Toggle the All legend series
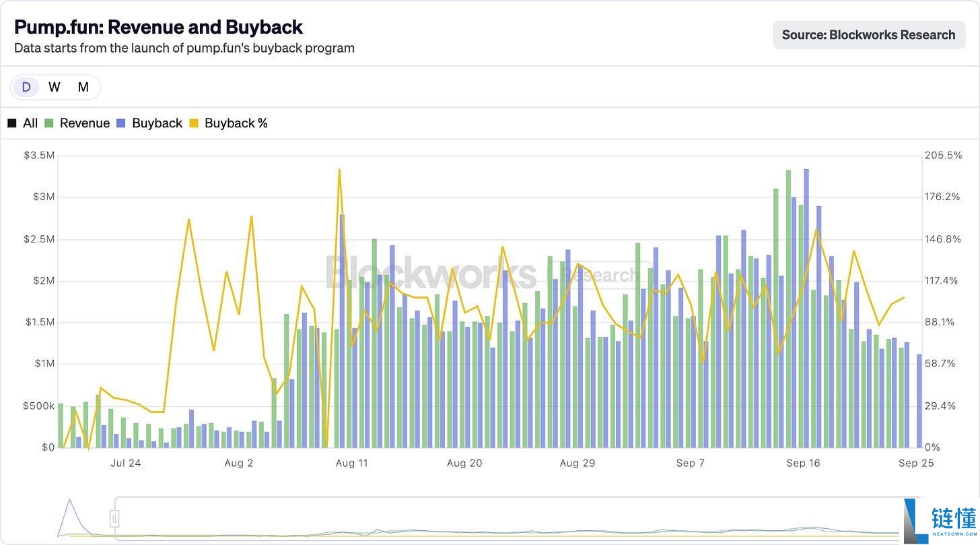Image resolution: width=980 pixels, height=545 pixels. pyautogui.click(x=23, y=123)
